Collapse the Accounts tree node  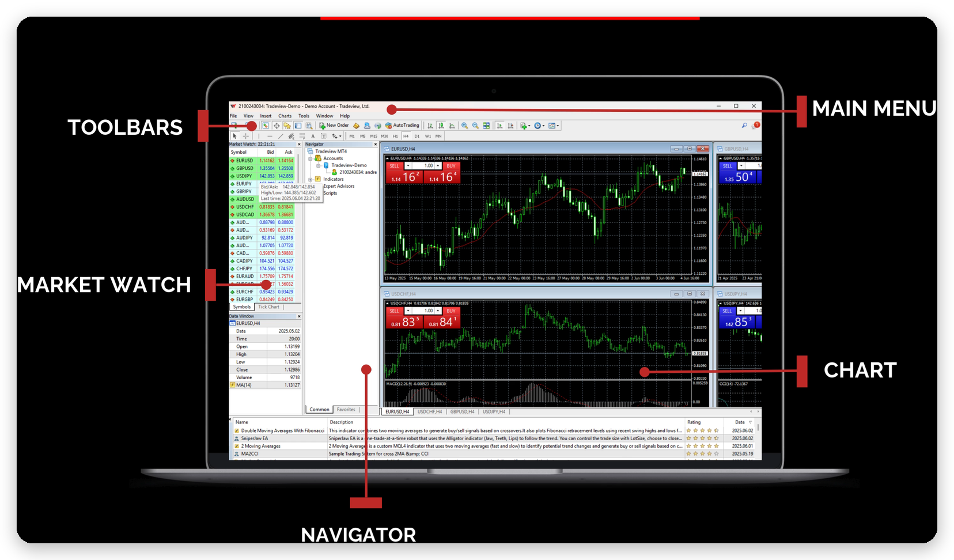pos(310,158)
